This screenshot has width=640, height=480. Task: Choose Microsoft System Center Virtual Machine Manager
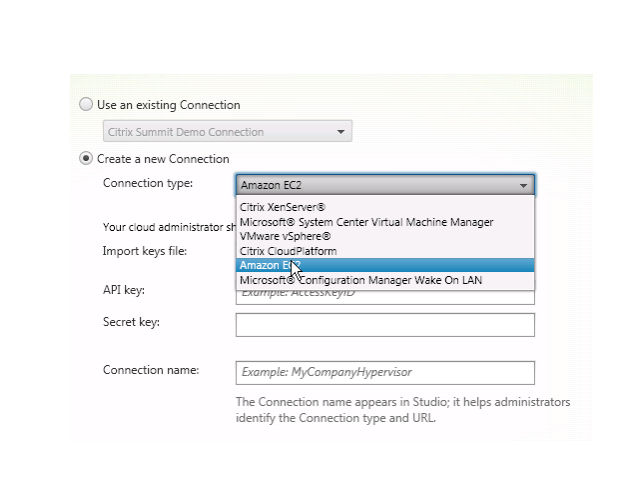[x=385, y=222]
